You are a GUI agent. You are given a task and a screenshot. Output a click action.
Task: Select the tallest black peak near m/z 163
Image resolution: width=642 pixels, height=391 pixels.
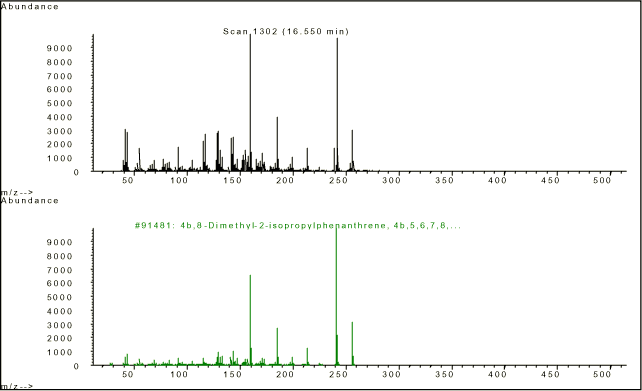pos(250,102)
